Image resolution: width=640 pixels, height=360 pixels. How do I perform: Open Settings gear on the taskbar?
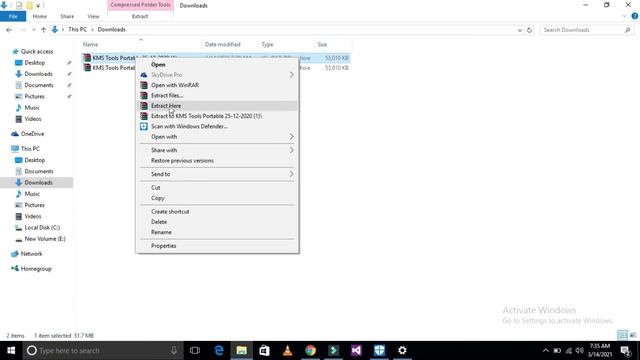(x=402, y=351)
